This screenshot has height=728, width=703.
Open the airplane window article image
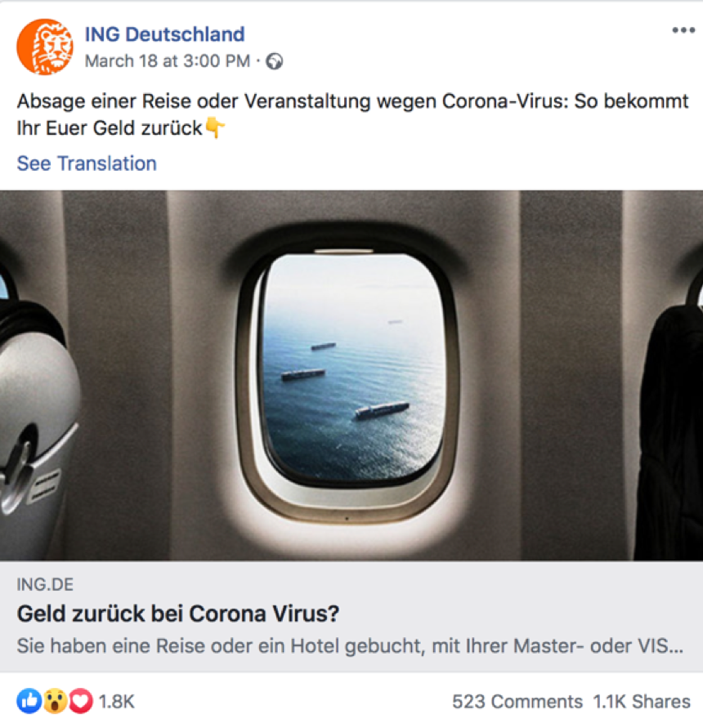351,376
